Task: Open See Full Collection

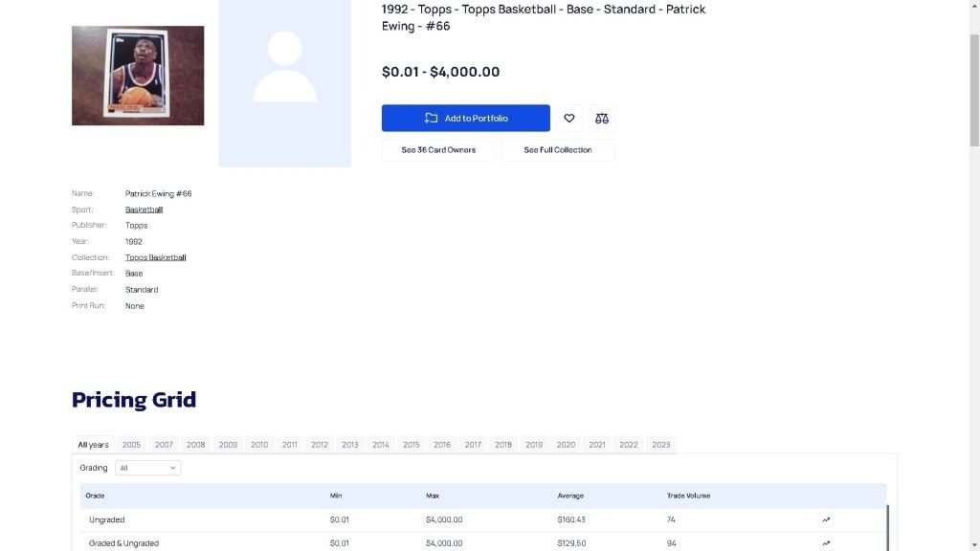Action: click(557, 150)
